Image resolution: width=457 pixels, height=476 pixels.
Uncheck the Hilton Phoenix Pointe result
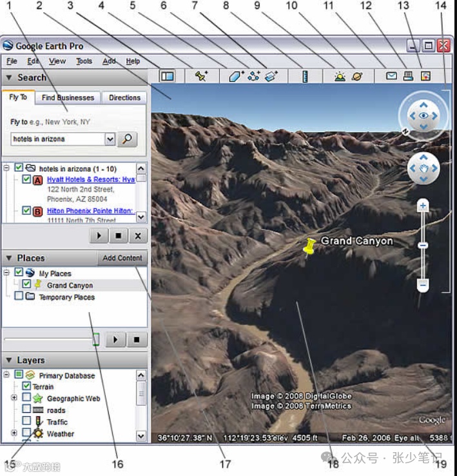[26, 210]
